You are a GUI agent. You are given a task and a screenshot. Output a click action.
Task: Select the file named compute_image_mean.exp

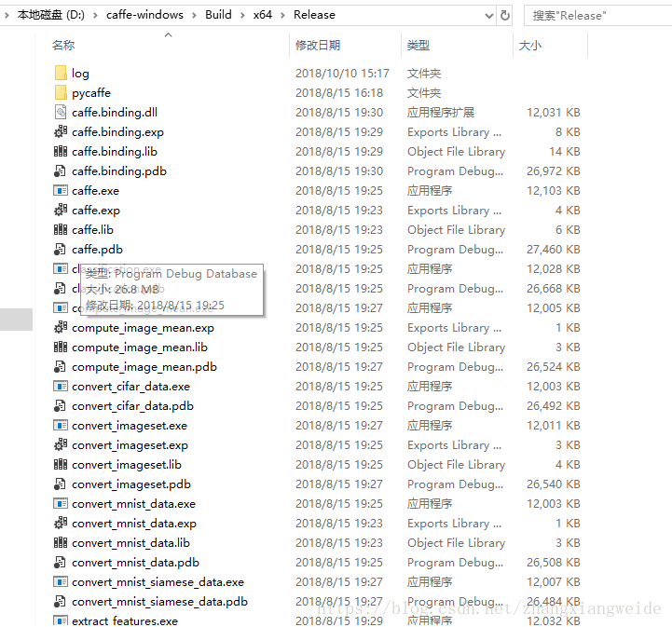coord(143,328)
